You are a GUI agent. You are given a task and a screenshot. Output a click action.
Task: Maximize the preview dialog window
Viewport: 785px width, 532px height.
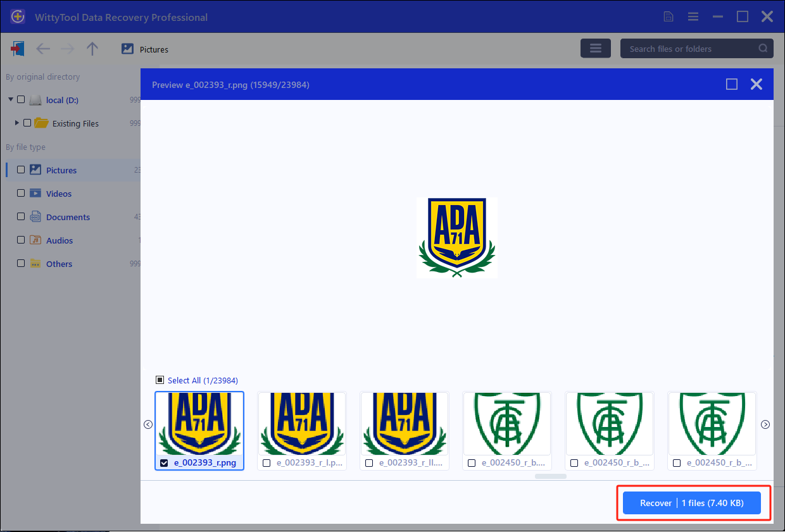point(732,84)
